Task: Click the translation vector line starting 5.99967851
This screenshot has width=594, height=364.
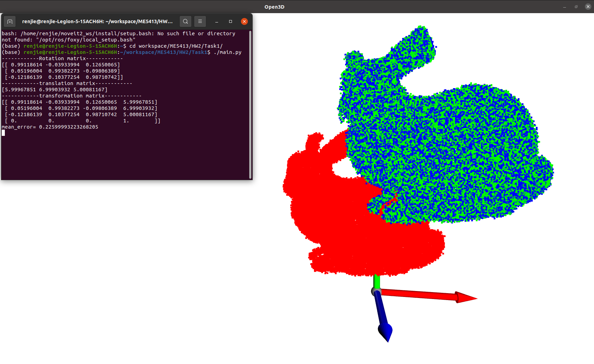Action: pos(55,90)
